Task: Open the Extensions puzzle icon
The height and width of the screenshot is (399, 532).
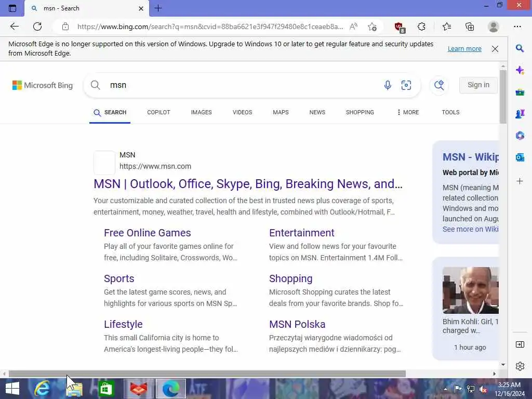Action: pyautogui.click(x=421, y=26)
